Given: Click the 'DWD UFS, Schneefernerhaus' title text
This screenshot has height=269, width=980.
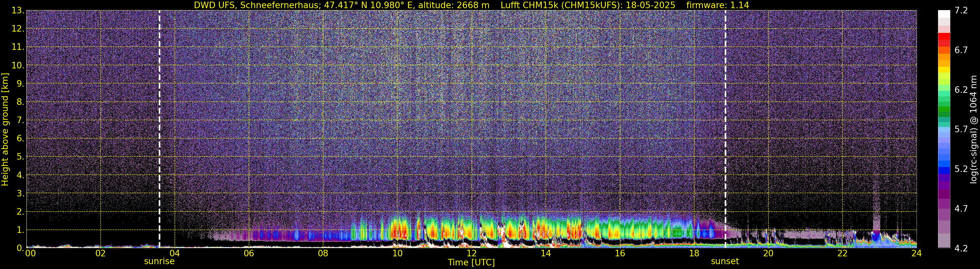Looking at the screenshot, I should click(257, 5).
